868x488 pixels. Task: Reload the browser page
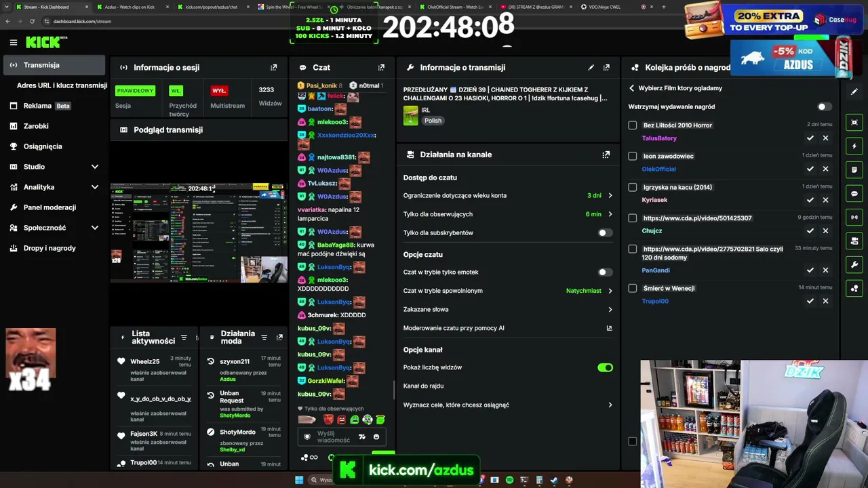[32, 21]
